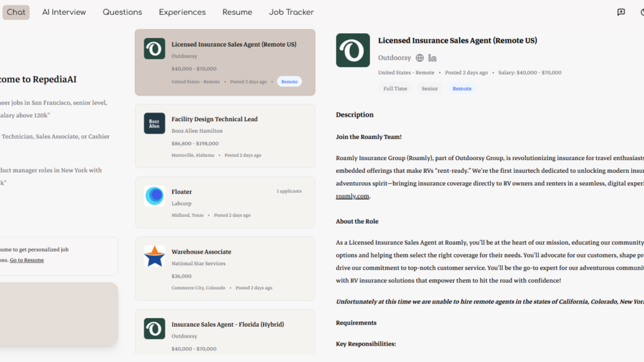Click the Requirements heading
Viewport: 644px width, 362px height.
tap(356, 323)
